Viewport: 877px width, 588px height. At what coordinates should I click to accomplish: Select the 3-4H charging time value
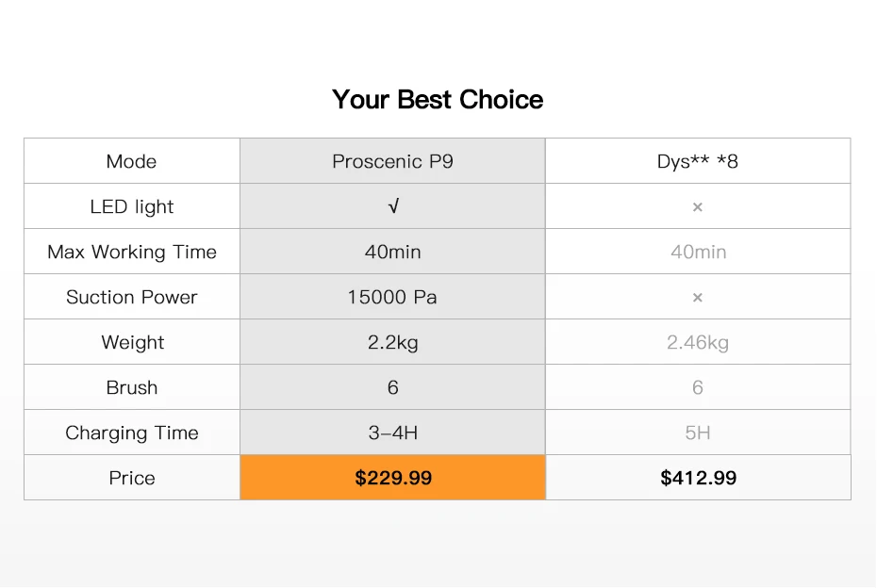click(x=392, y=433)
